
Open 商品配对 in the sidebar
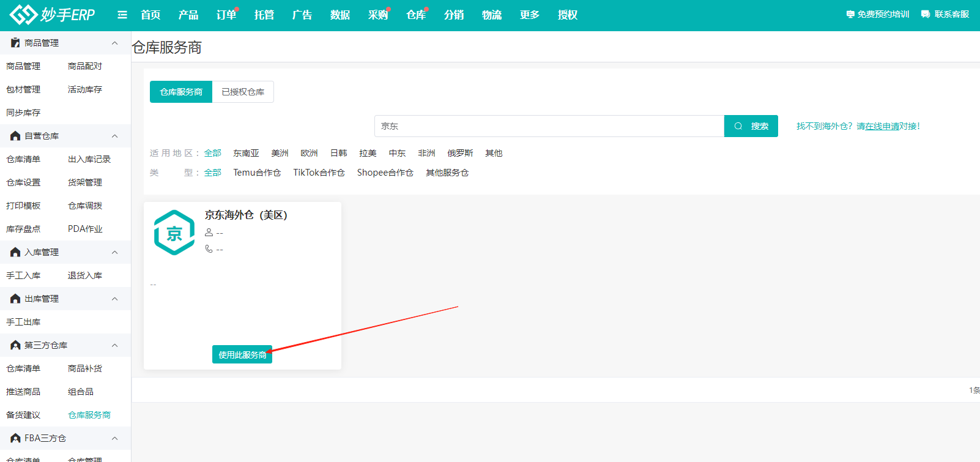tap(85, 66)
